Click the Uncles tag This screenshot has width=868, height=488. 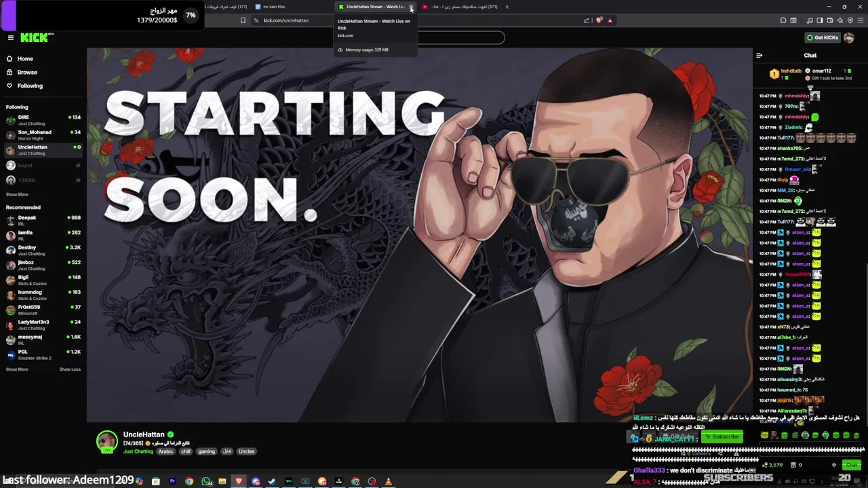point(246,451)
